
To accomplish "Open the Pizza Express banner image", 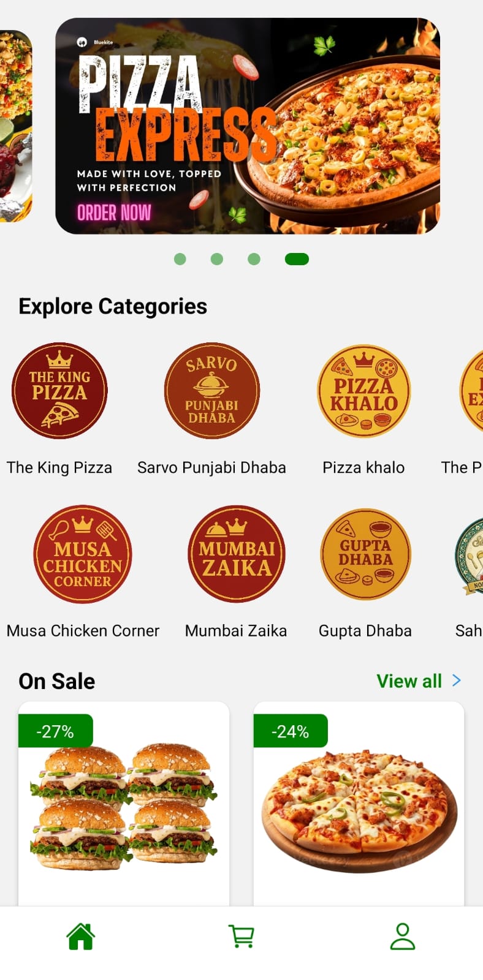I will click(x=248, y=126).
